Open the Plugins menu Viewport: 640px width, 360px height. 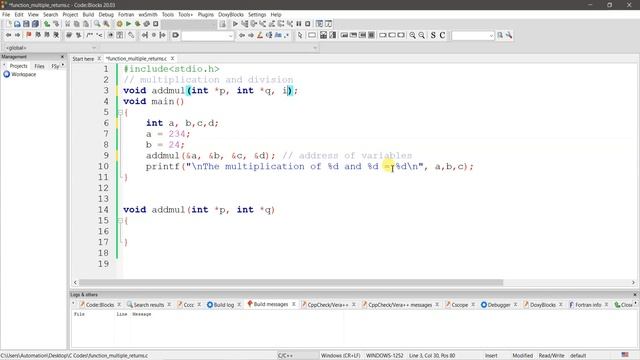[206, 14]
